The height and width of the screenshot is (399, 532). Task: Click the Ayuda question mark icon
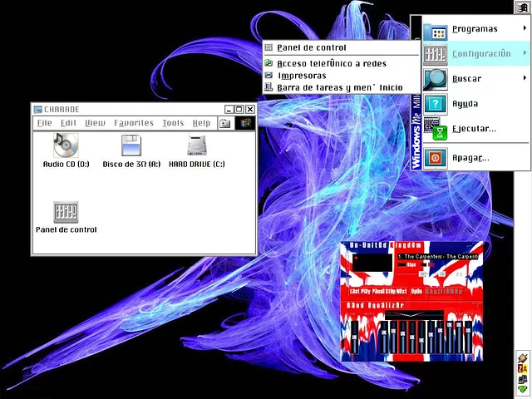(x=436, y=104)
